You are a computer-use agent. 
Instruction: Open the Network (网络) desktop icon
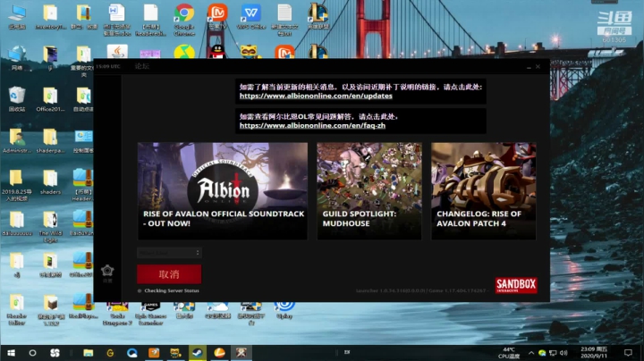(16, 57)
